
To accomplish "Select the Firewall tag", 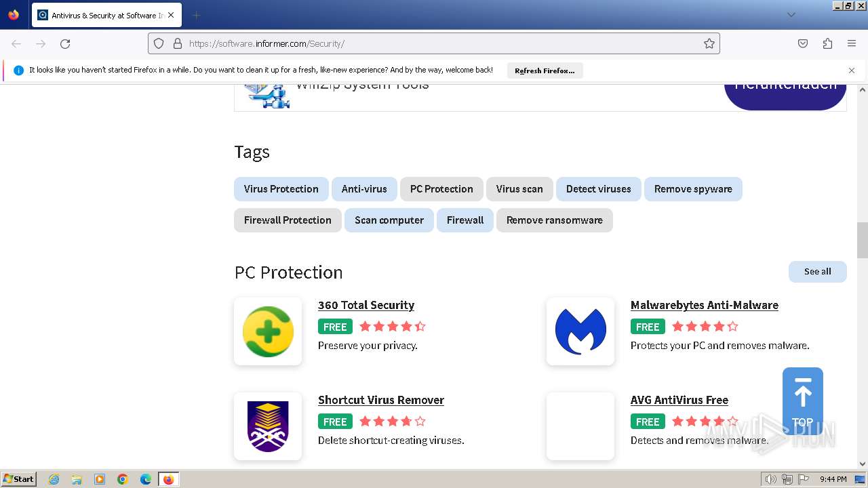I will [465, 220].
